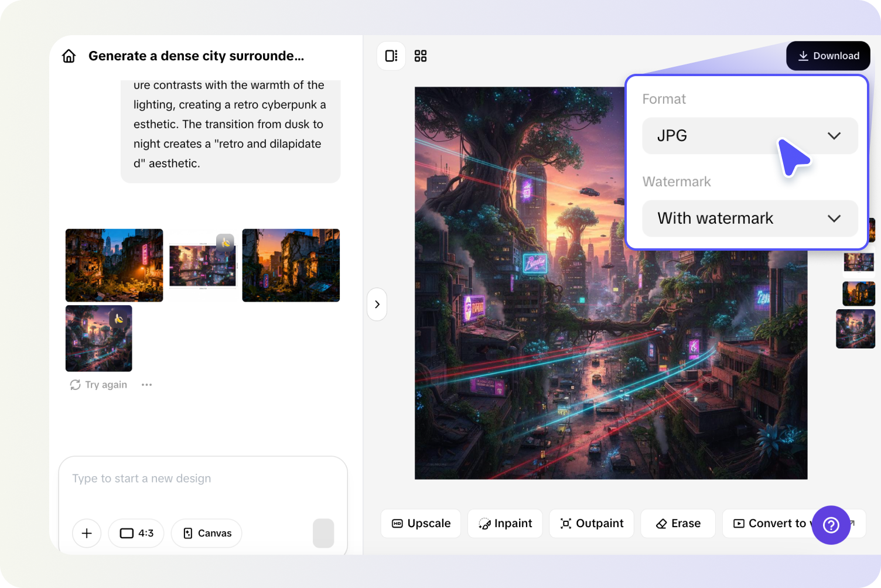881x588 pixels.
Task: Open the help icon in the purple circle
Action: tap(831, 525)
